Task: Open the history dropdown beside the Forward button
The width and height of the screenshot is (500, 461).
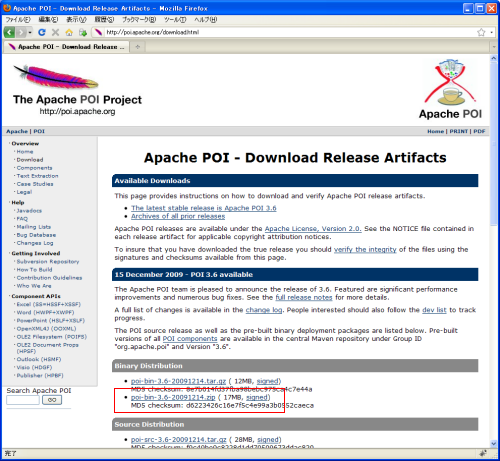Action: (x=30, y=32)
